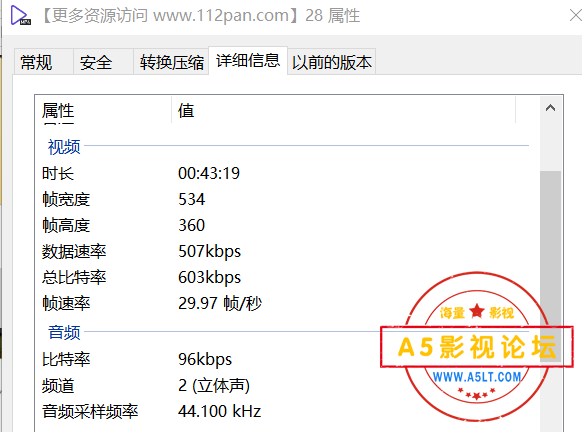Viewport: 582px width, 432px height.
Task: Click the value 29.97 帧/秒
Action: click(x=220, y=303)
